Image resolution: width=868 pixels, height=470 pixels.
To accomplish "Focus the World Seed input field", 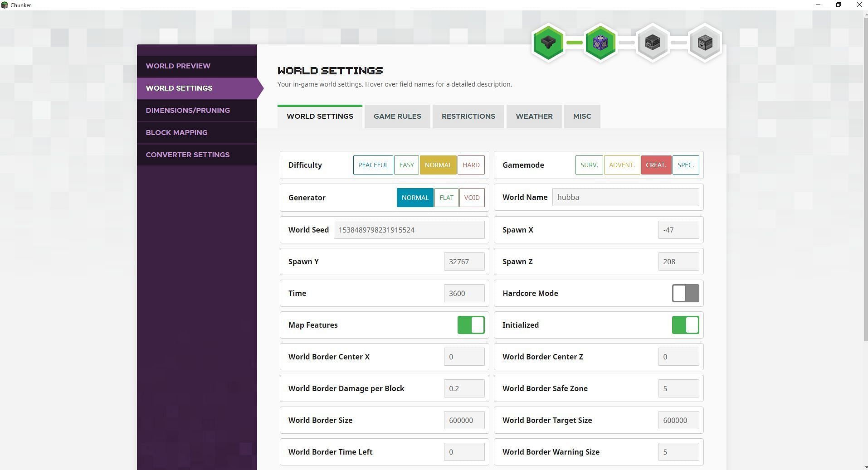I will pos(409,230).
